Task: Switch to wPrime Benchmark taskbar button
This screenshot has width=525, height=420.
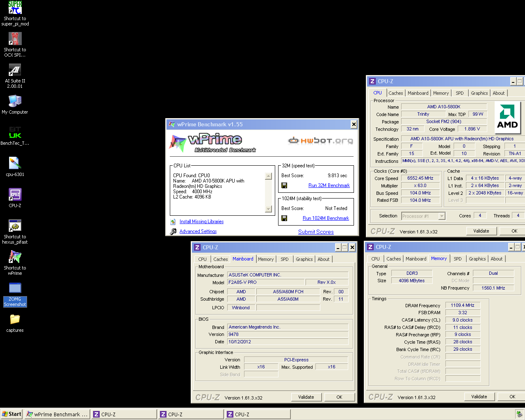Action: coord(57,414)
